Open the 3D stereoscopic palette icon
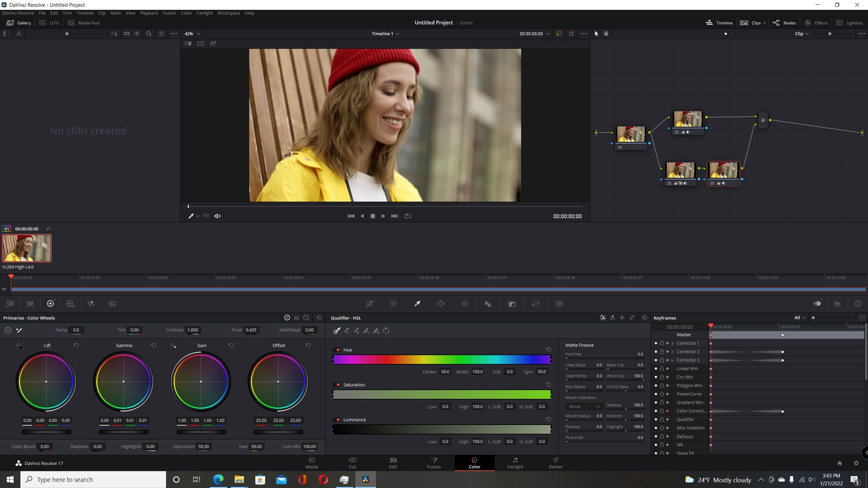 point(559,304)
